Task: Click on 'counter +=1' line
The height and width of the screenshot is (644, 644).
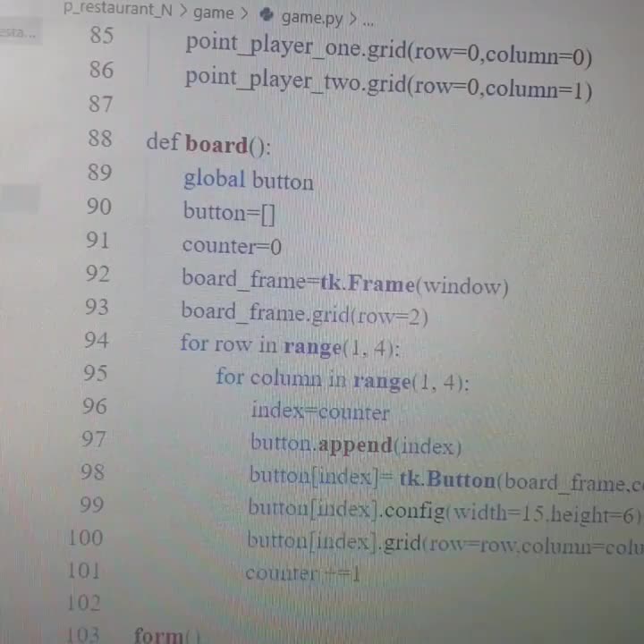Action: pos(302,573)
